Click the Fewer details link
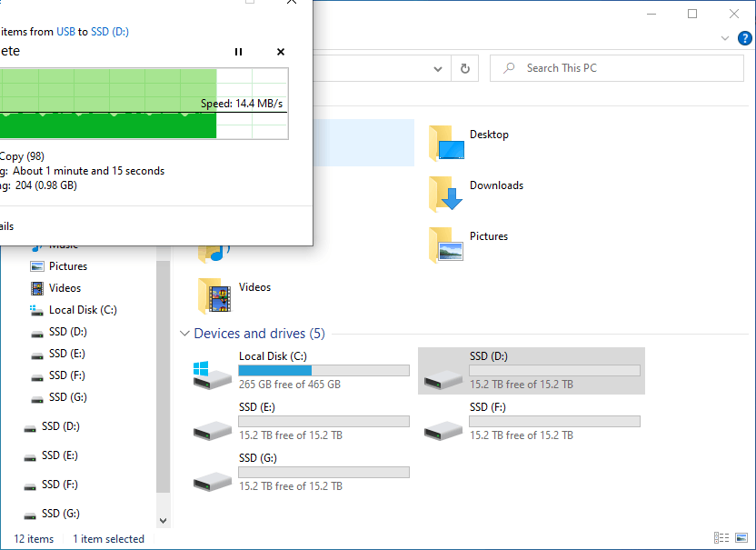756x550 pixels. click(7, 225)
